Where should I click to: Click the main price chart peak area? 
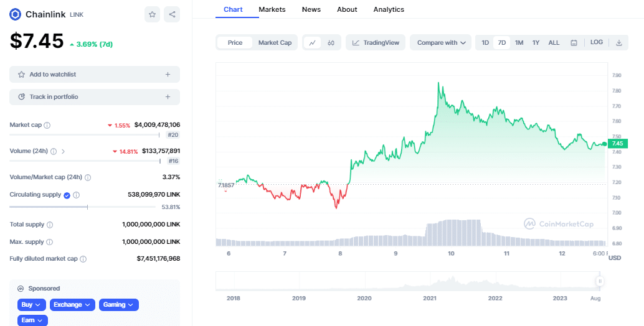[438, 83]
